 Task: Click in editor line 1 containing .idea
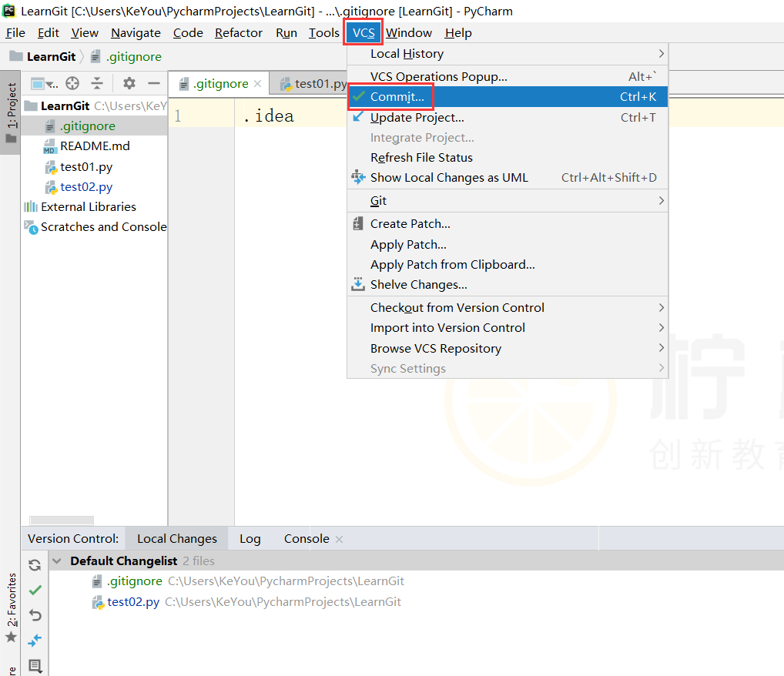[x=269, y=116]
